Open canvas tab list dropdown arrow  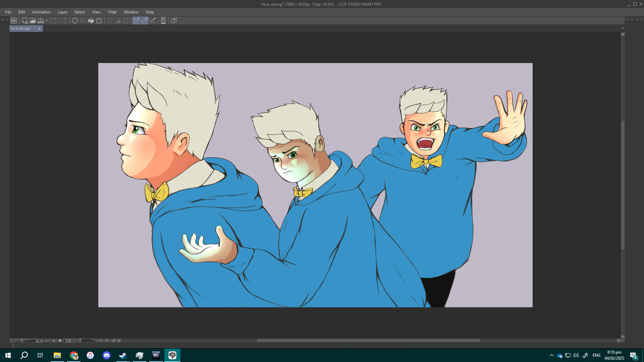[623, 28]
